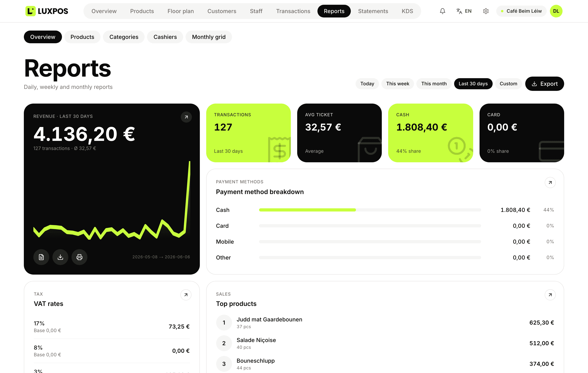
Task: Click the Cash 44% percentage
Action: (x=548, y=210)
